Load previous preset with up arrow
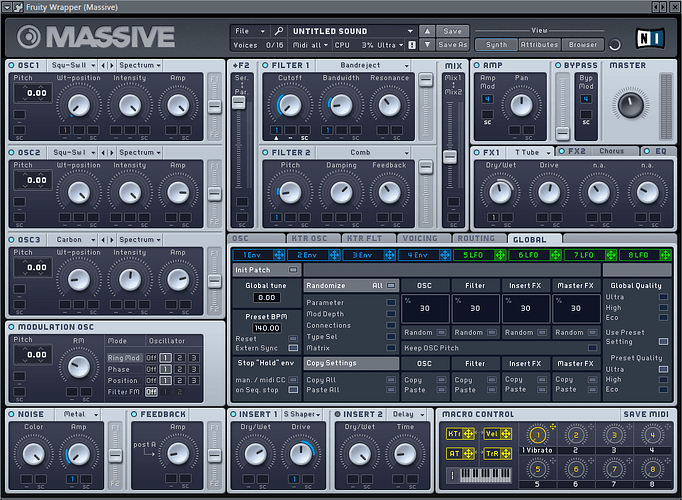Screen dimensions: 682x500 [427, 31]
